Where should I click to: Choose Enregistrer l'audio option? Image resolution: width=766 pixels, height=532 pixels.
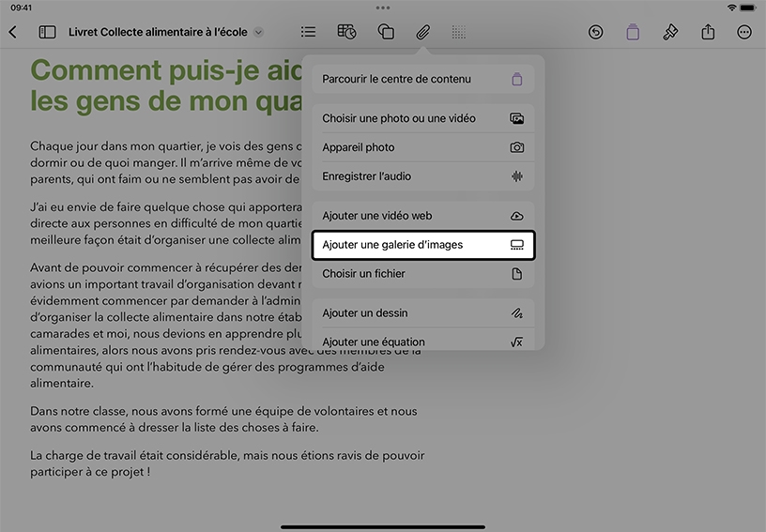(x=423, y=176)
